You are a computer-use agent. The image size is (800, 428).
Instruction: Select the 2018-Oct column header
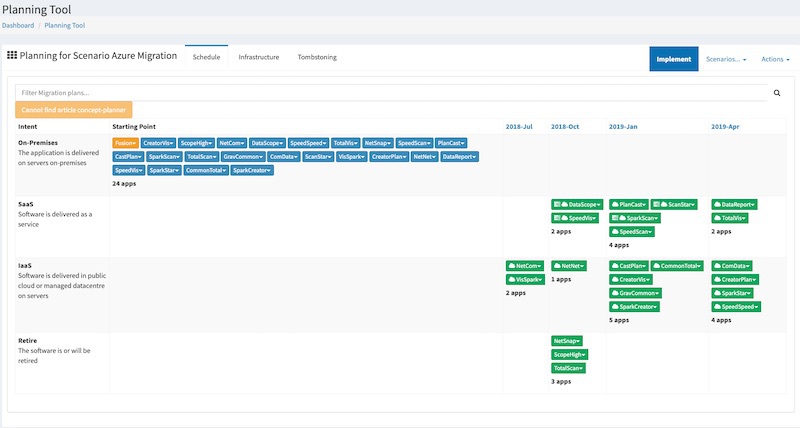[x=565, y=127]
